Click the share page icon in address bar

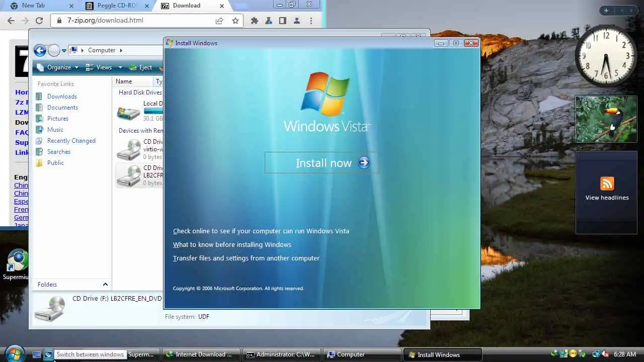pyautogui.click(x=219, y=21)
